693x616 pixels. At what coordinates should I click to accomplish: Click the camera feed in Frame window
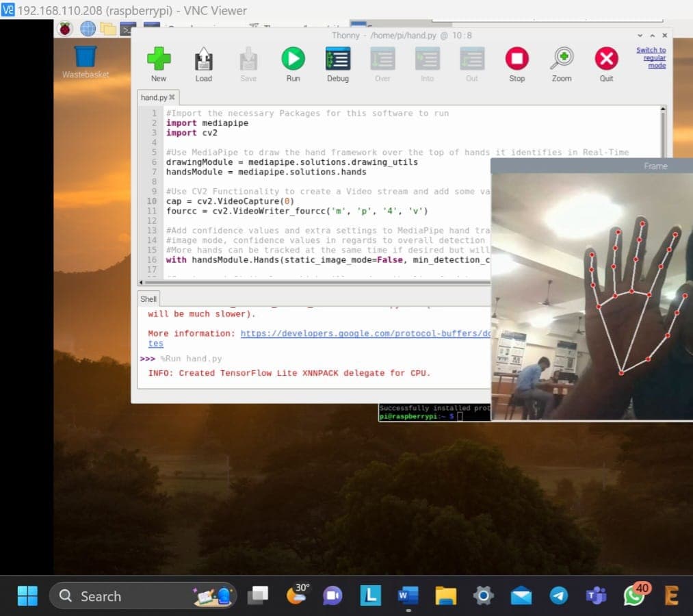592,296
